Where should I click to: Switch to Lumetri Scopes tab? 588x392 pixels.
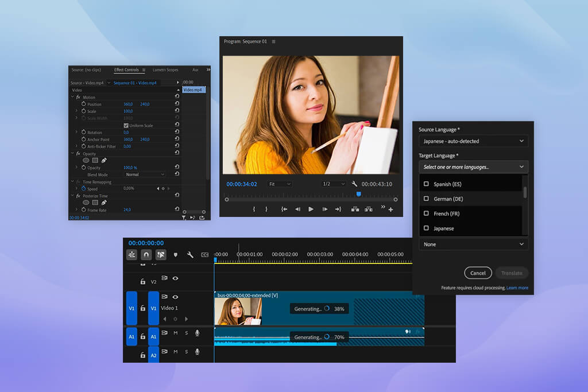tap(165, 70)
